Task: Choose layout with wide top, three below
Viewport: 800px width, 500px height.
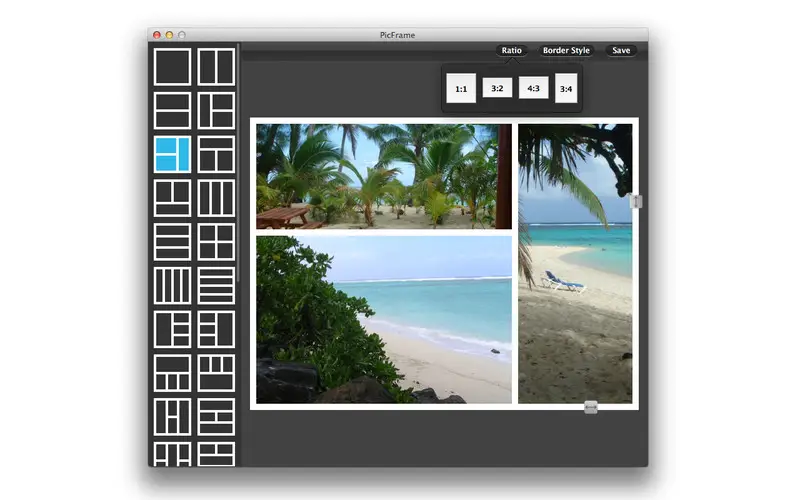Action: [172, 373]
